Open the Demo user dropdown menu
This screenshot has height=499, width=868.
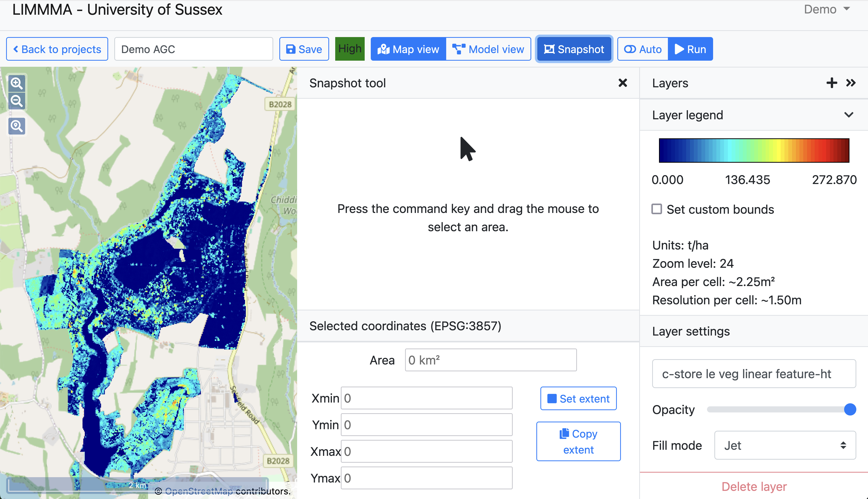827,9
